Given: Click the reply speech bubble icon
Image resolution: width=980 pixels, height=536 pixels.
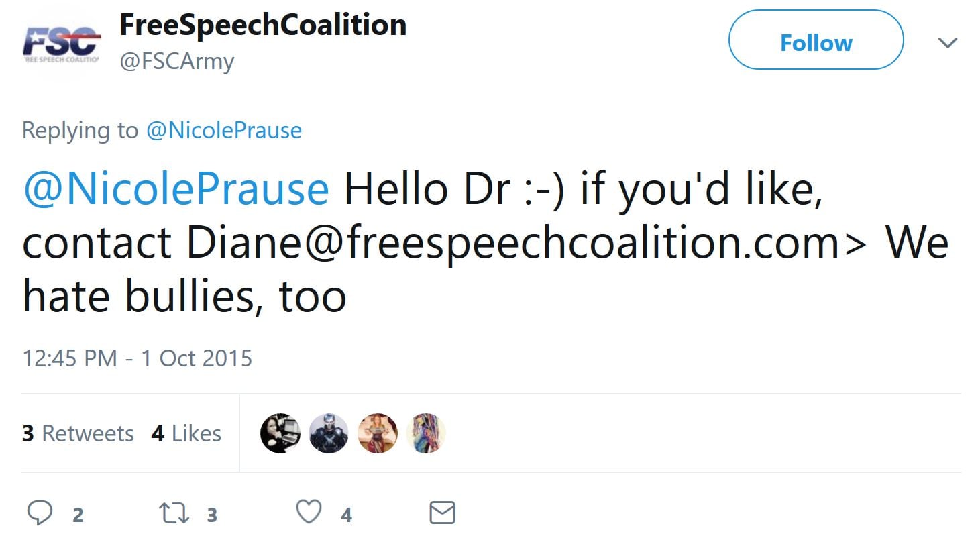Looking at the screenshot, I should pos(40,513).
